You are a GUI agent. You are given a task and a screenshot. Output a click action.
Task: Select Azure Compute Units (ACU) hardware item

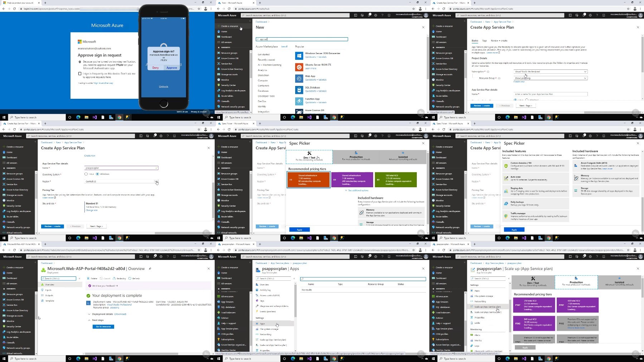tap(606, 166)
